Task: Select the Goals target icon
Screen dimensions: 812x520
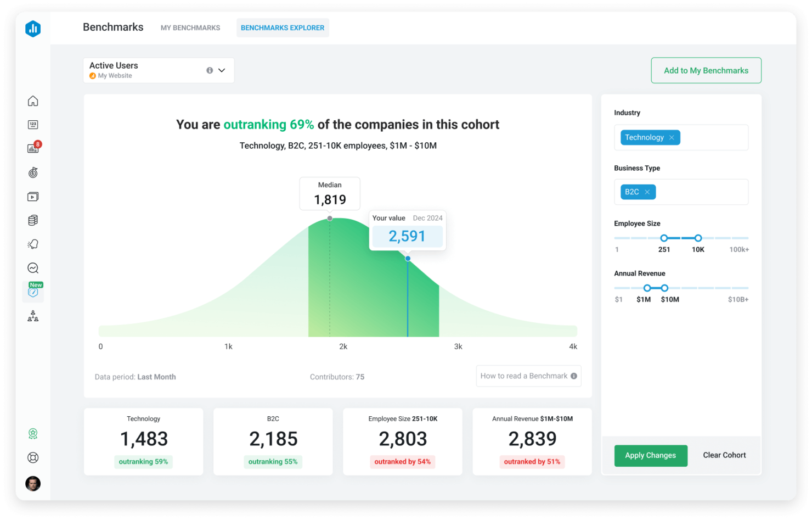Action: coord(33,172)
